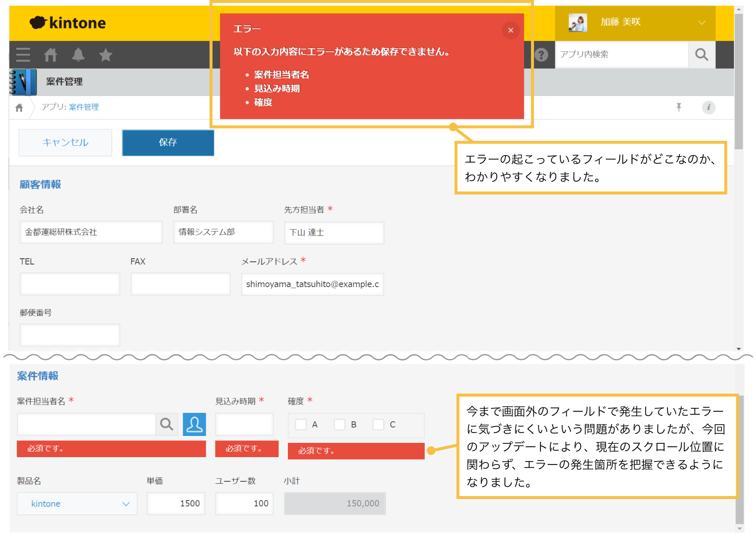Check option C under 確度

pos(378,424)
